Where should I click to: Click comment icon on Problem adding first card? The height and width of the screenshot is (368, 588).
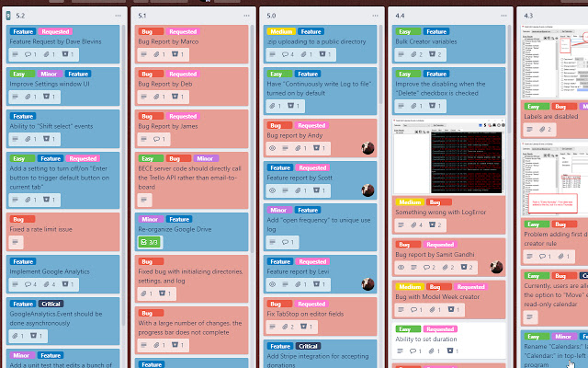543,257
